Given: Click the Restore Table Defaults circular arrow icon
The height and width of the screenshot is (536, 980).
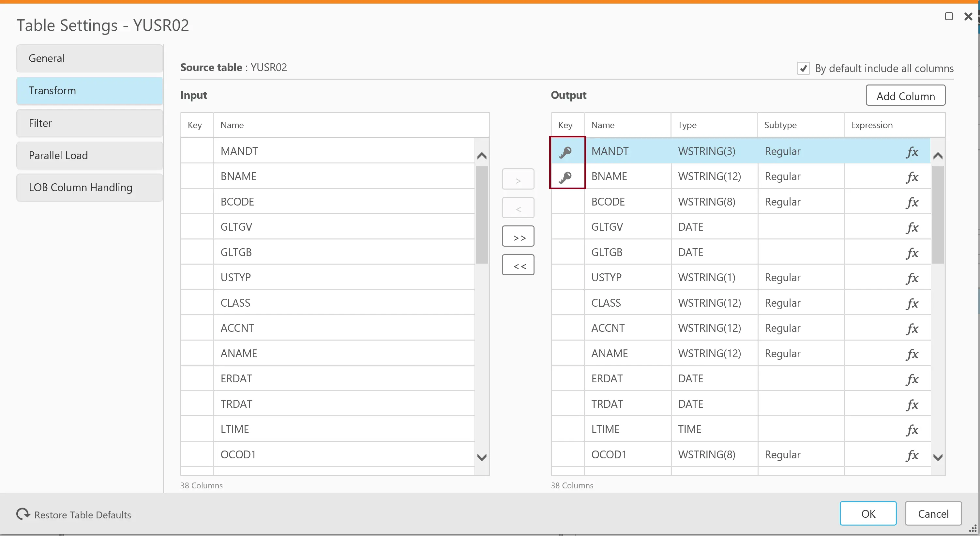Looking at the screenshot, I should click(23, 514).
